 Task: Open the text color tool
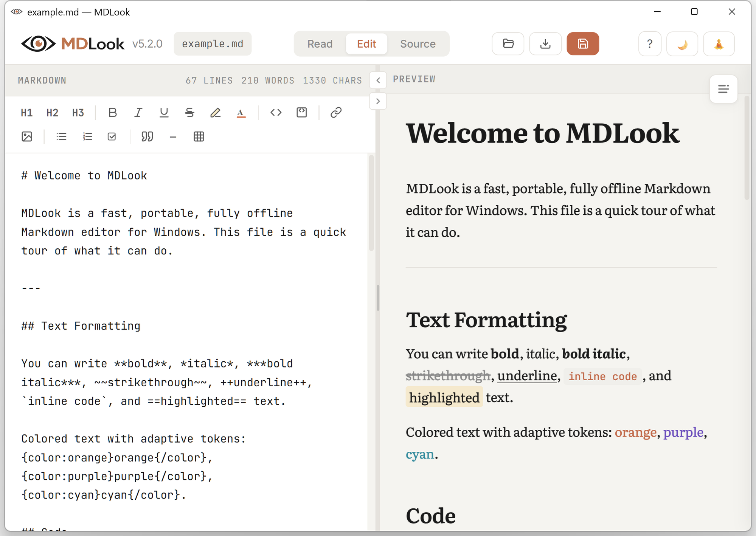241,113
